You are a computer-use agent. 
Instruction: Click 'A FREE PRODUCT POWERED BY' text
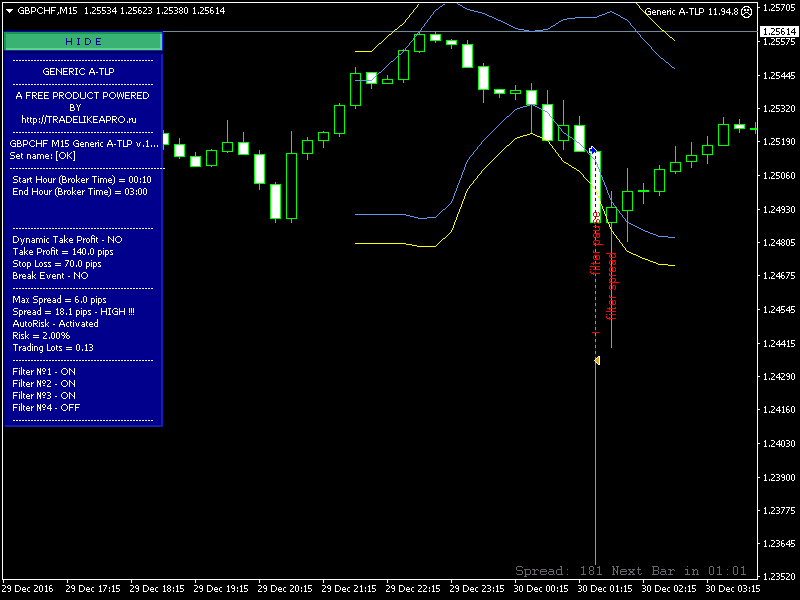(x=82, y=102)
